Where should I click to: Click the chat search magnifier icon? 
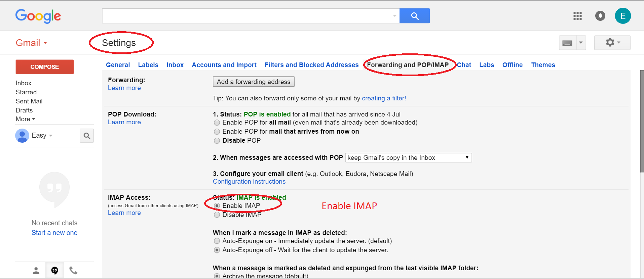87,136
